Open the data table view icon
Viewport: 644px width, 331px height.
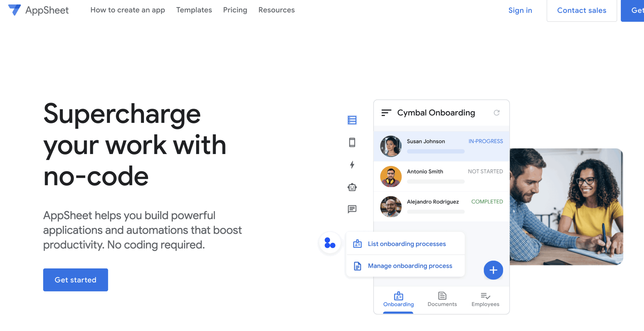352,120
